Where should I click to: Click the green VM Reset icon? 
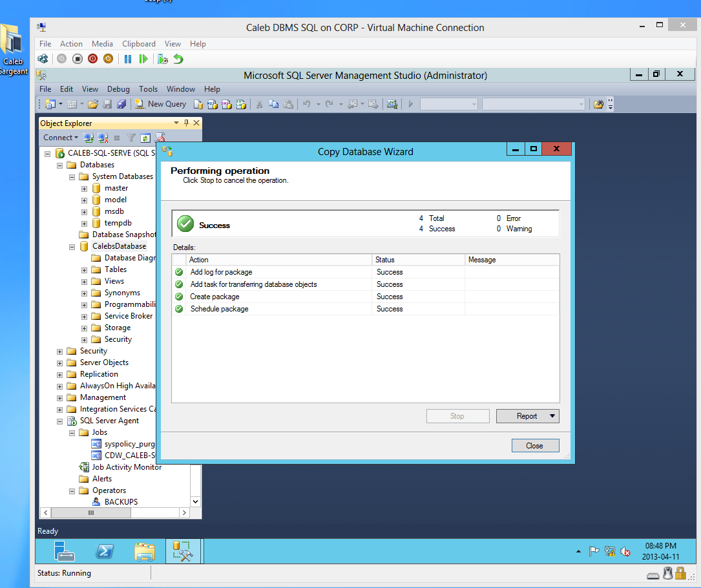click(x=143, y=59)
